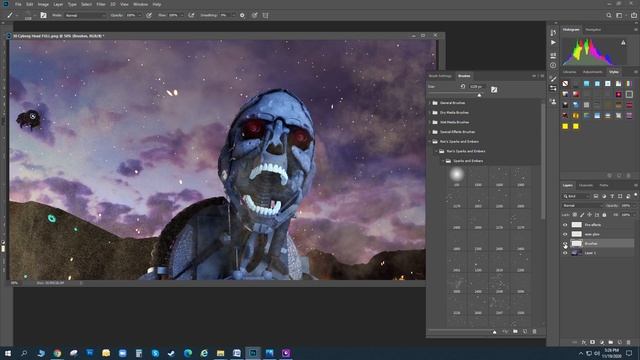Click the Brushes list vertical scrollbar

[543, 161]
